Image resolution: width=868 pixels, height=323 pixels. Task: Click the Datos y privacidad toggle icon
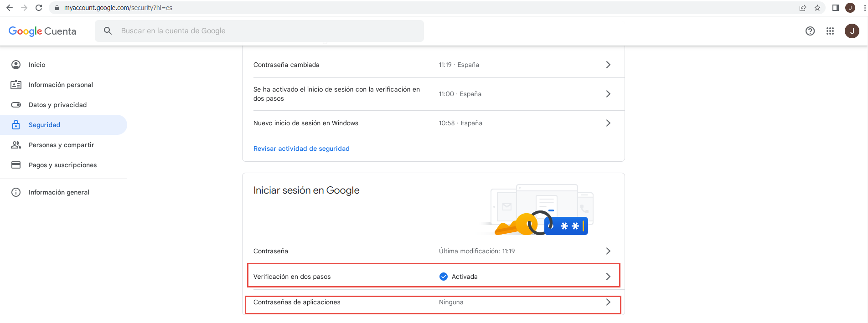[16, 105]
